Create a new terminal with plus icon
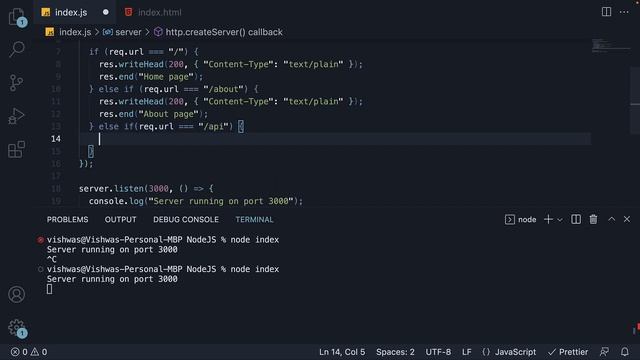The image size is (640, 360). (548, 220)
